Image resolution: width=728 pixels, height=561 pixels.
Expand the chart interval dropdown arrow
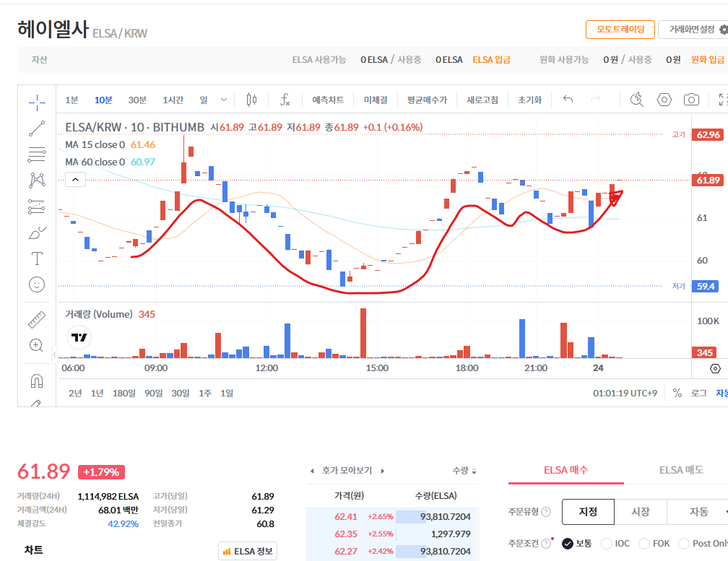(x=224, y=100)
